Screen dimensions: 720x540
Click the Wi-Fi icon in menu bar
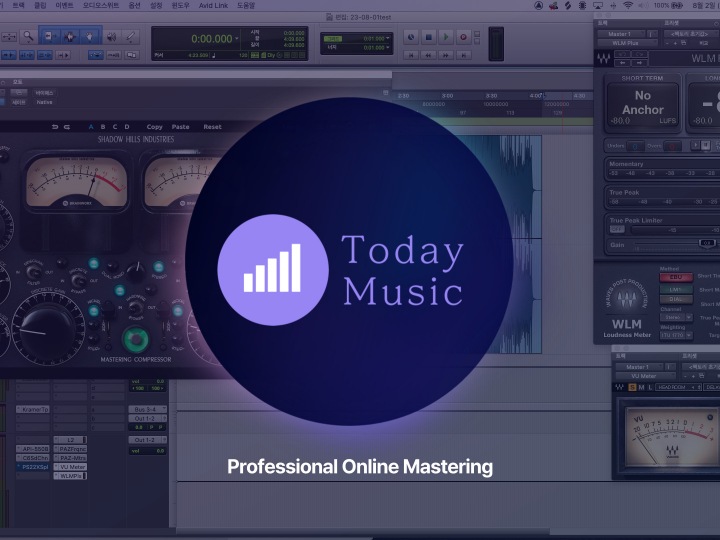(628, 5)
